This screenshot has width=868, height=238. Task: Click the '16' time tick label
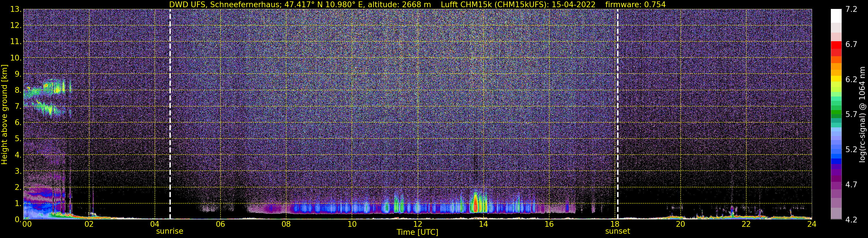549,224
